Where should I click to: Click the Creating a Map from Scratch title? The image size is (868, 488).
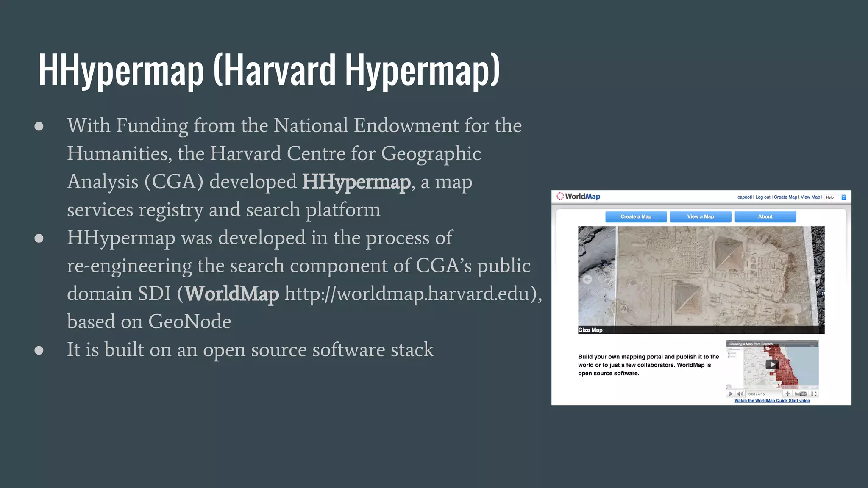click(x=751, y=344)
